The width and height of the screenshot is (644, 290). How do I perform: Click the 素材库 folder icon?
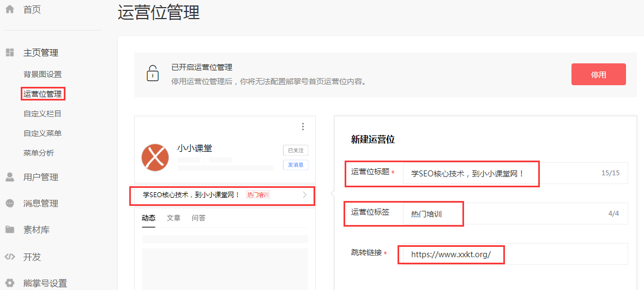(9, 229)
